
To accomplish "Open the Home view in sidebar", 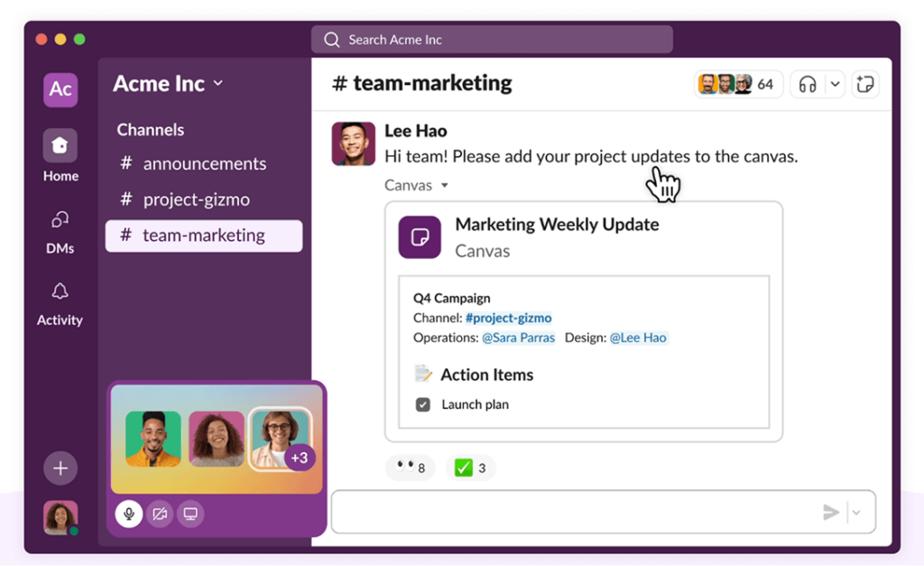I will click(x=60, y=146).
